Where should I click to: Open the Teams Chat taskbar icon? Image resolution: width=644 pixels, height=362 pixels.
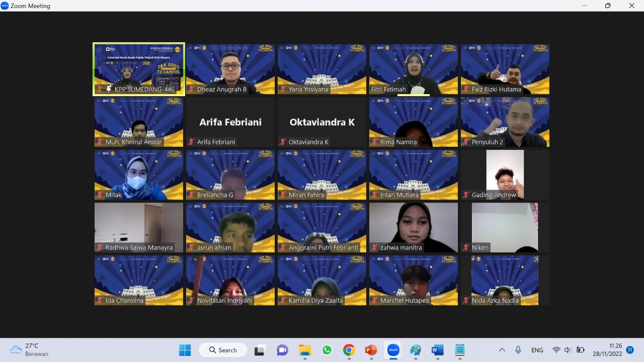pyautogui.click(x=282, y=350)
